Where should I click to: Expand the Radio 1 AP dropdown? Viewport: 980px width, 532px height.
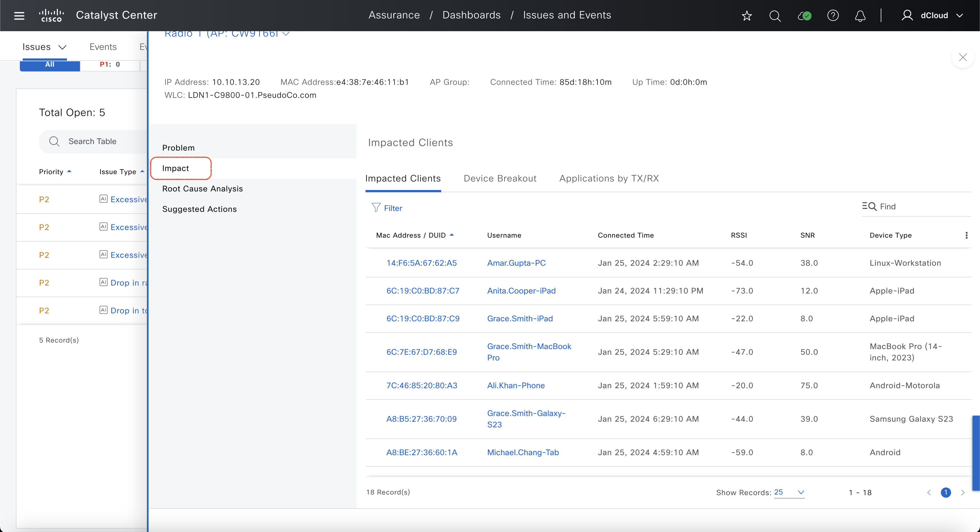pos(286,34)
